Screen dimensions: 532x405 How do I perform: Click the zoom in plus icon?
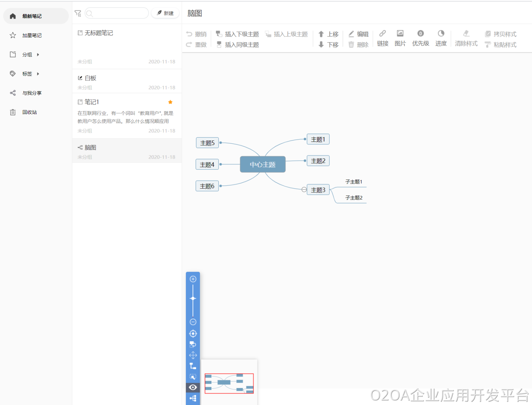[193, 279]
